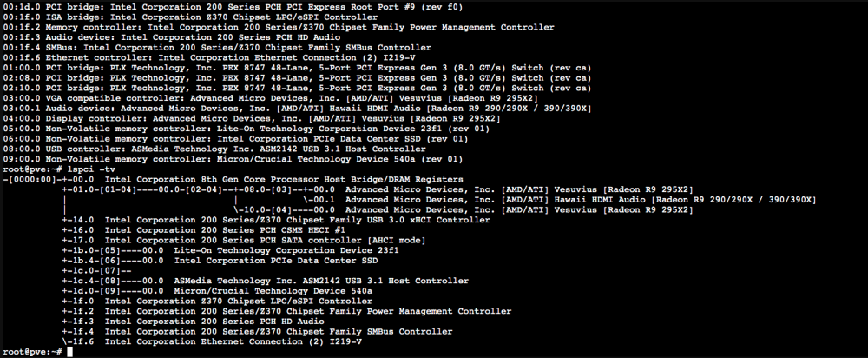868x358 pixels.
Task: Click the terminal cursor after final root@pve prompt
Action: (69, 353)
